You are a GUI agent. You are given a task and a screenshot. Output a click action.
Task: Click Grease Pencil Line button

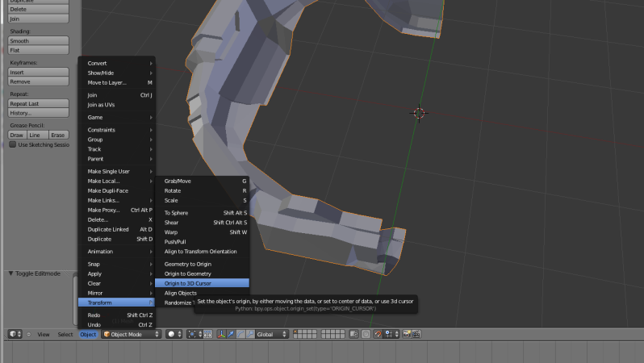click(38, 135)
